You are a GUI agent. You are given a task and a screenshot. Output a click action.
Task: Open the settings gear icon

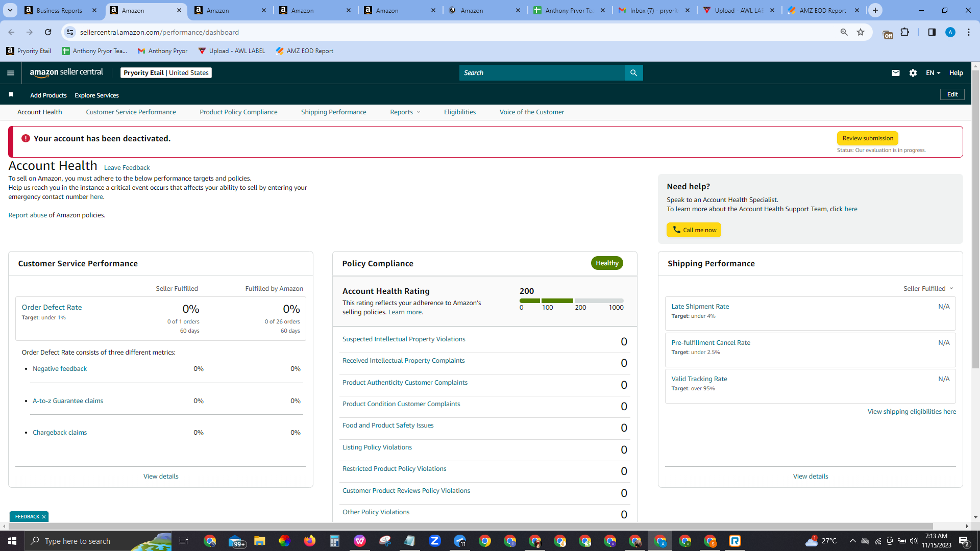point(913,73)
